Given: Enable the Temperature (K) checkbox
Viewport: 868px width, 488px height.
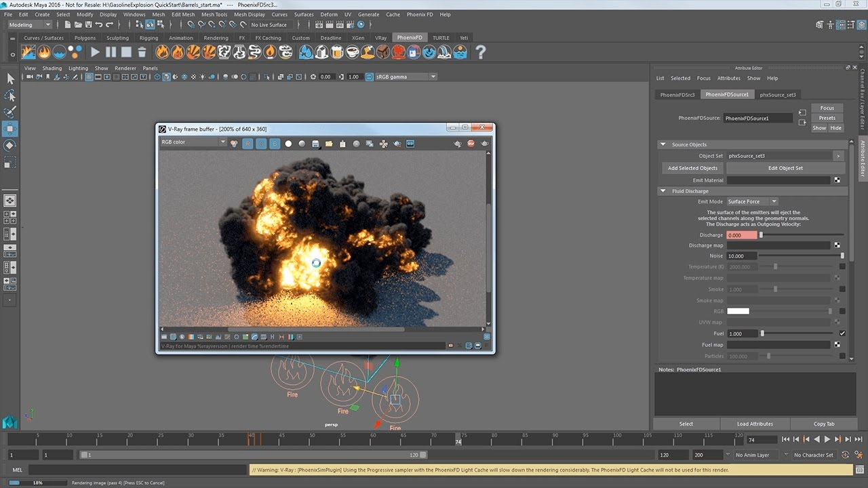Looking at the screenshot, I should click(842, 267).
